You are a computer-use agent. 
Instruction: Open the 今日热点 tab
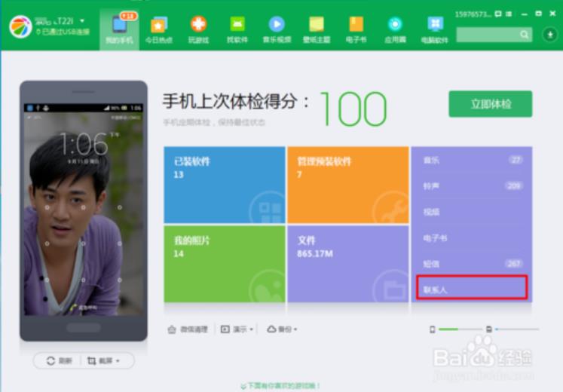click(159, 29)
